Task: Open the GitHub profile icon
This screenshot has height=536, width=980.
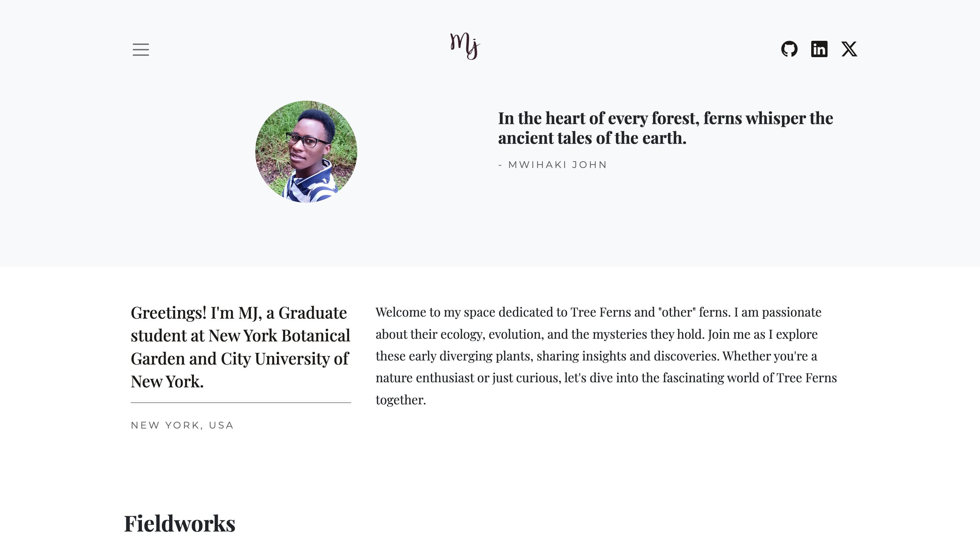Action: tap(789, 49)
